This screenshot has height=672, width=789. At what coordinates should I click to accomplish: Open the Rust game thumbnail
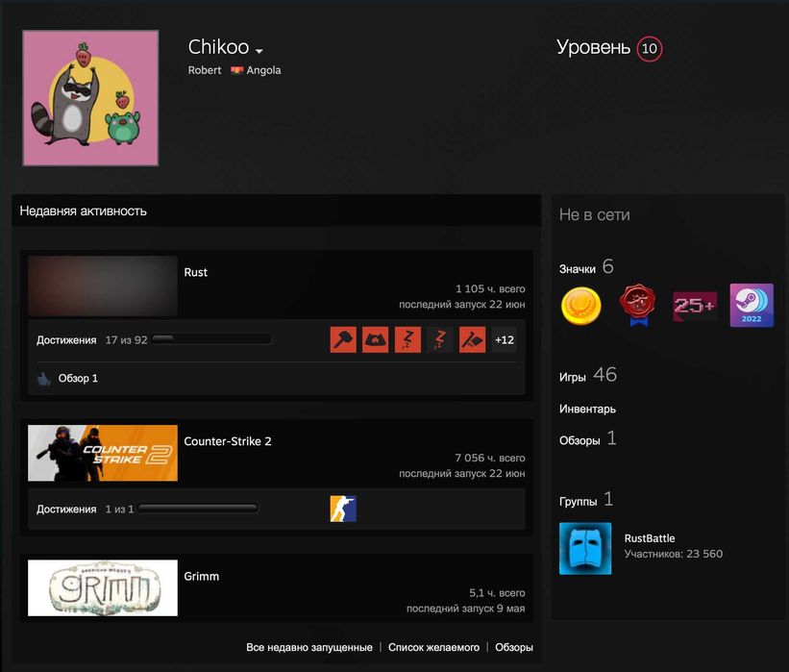click(103, 286)
